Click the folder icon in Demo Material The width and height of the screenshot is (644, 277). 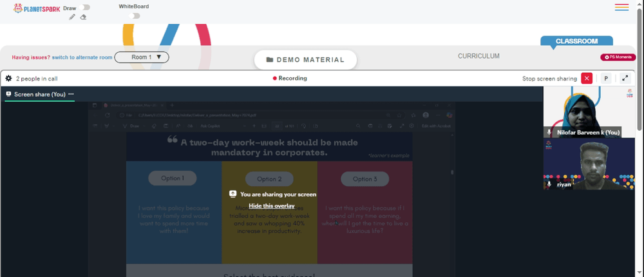coord(270,60)
